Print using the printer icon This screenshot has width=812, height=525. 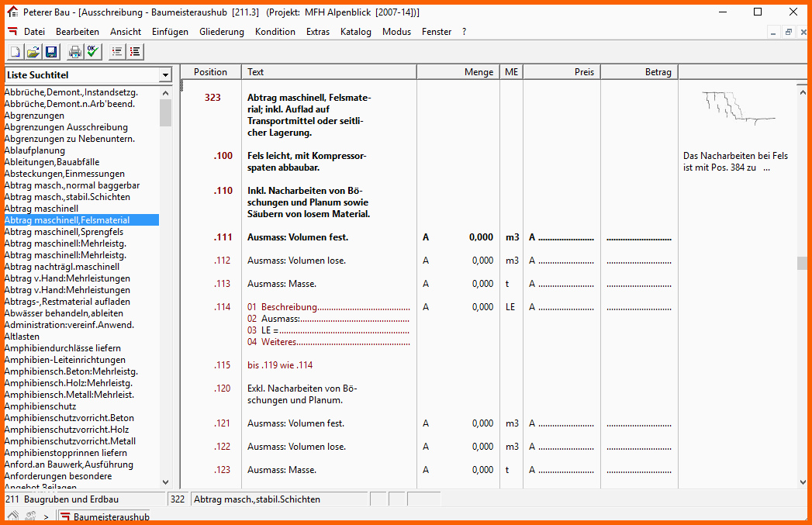coord(75,52)
